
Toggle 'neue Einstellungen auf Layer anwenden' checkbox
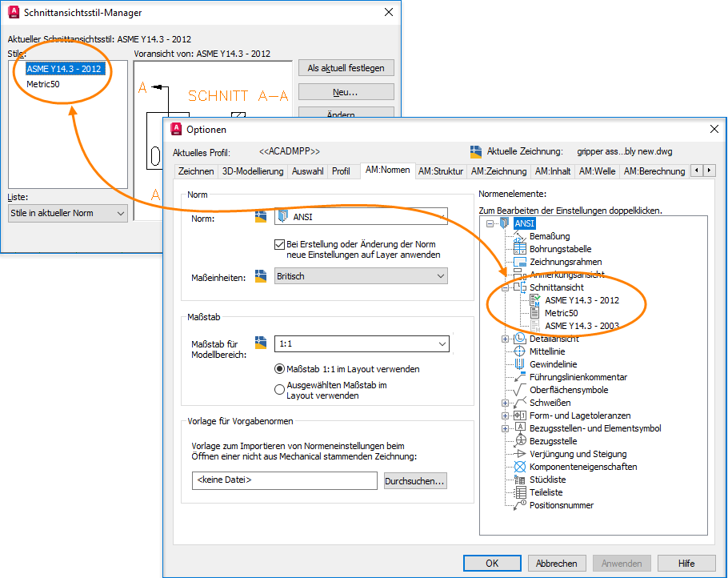[x=279, y=244]
